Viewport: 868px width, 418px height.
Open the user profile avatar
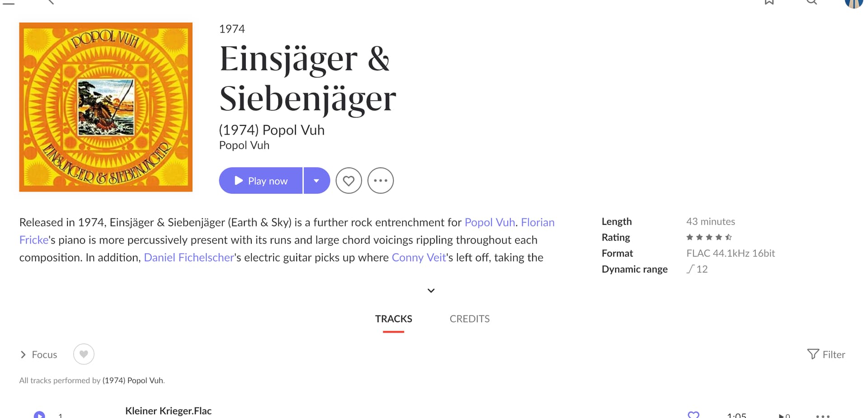[854, 4]
